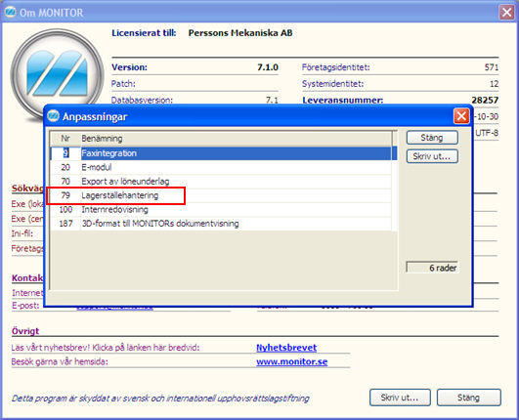Close the Om MONITOR window
The height and width of the screenshot is (420, 519).
[x=506, y=13]
